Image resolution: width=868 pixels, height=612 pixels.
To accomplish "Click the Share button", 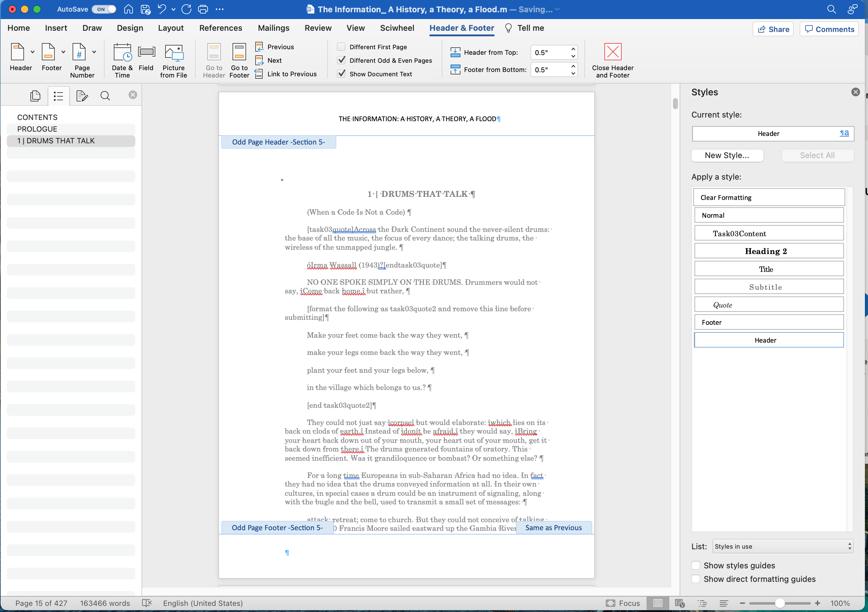I will [773, 29].
